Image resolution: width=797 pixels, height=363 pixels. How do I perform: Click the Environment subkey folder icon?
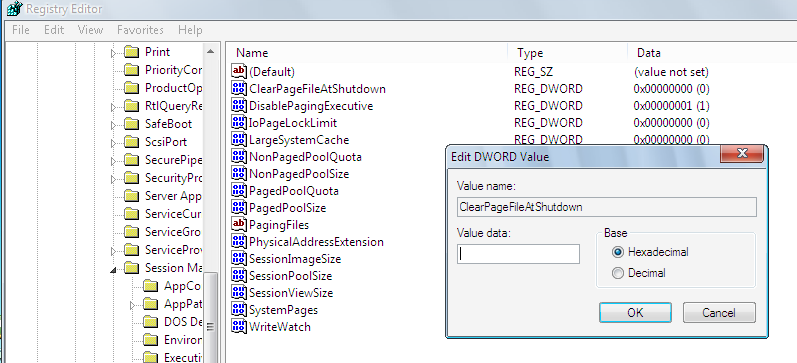coord(150,340)
